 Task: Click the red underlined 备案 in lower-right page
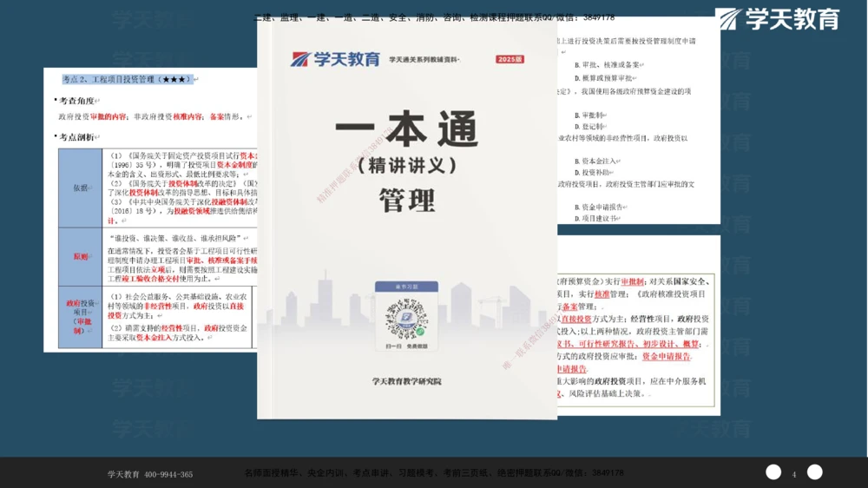[569, 307]
